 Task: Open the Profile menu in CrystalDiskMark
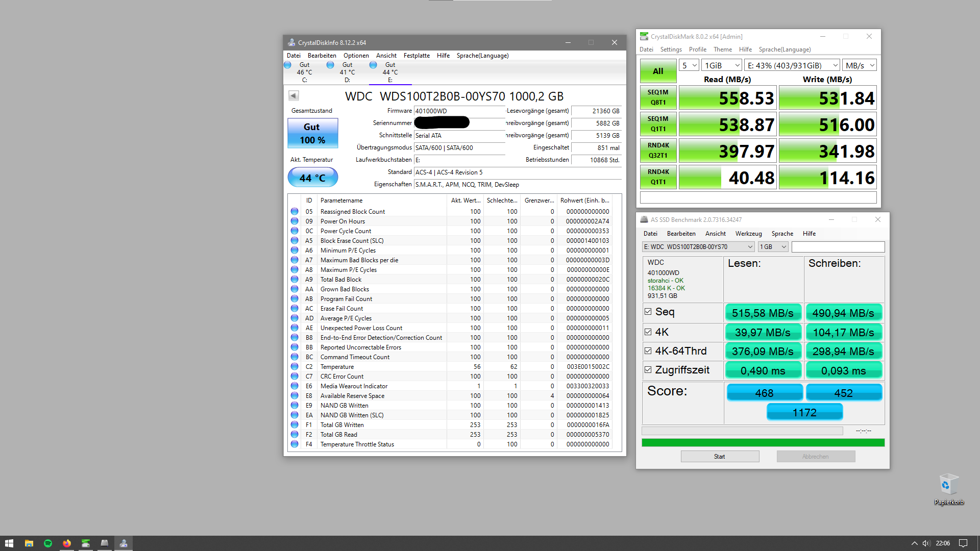tap(697, 49)
